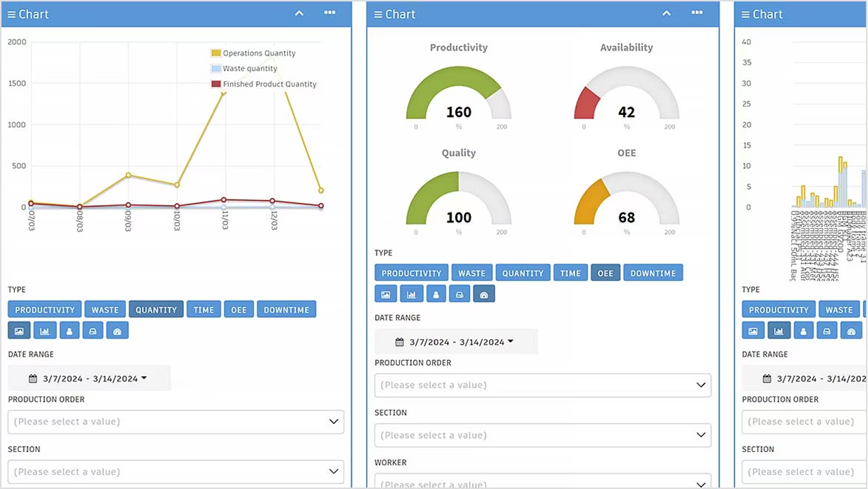Image resolution: width=868 pixels, height=489 pixels.
Task: Select worker person icon in the first panel
Action: tap(69, 331)
